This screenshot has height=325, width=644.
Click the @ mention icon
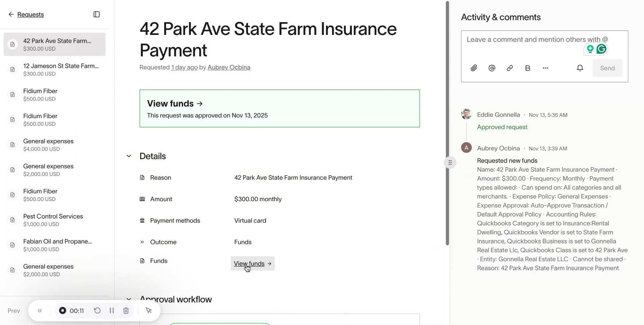[492, 68]
